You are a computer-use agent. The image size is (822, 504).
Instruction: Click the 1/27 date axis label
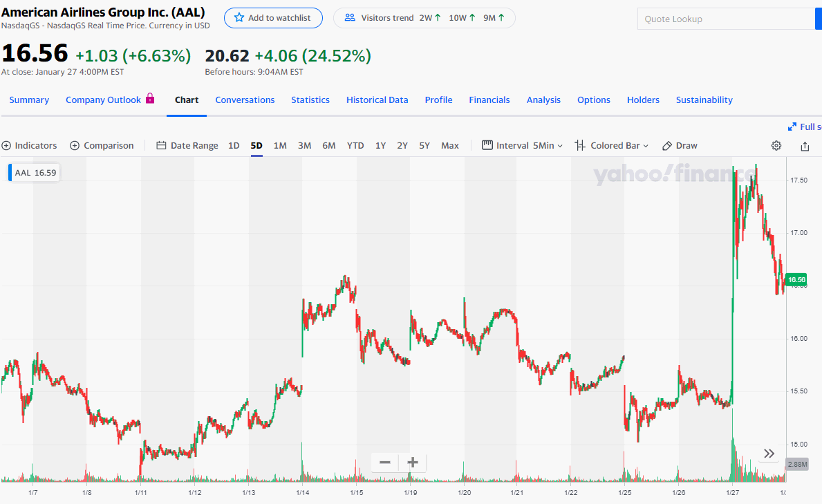coord(732,492)
